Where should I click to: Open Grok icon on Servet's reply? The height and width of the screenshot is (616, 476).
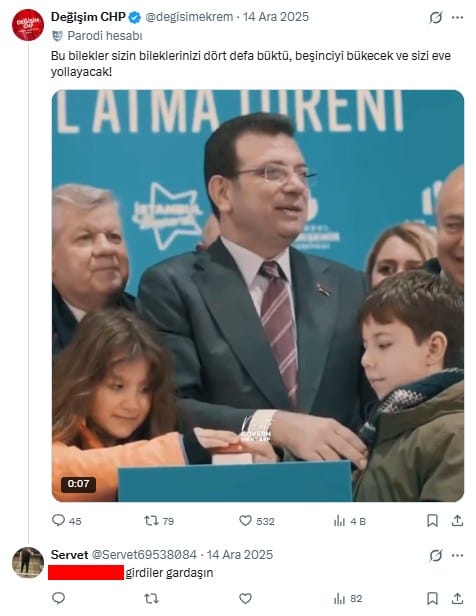[x=436, y=556]
